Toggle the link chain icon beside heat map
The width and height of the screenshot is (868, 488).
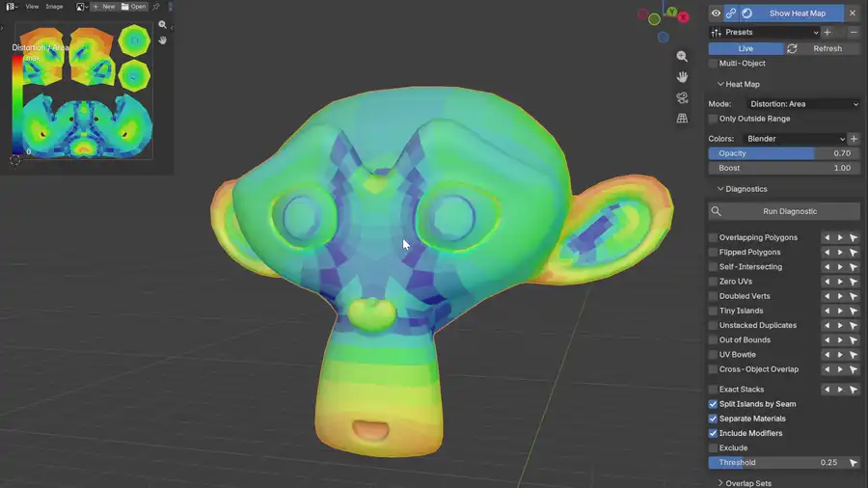pyautogui.click(x=731, y=14)
